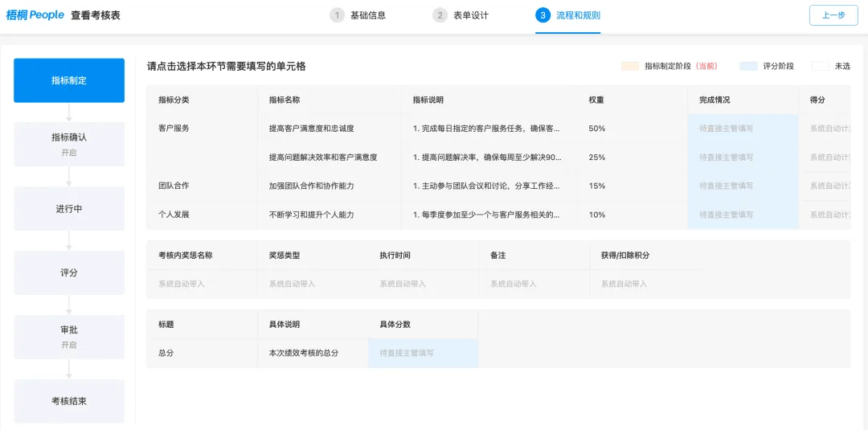The height and width of the screenshot is (430, 868).
Task: Select the 具体分数 待直接主管填写 cell
Action: 424,353
